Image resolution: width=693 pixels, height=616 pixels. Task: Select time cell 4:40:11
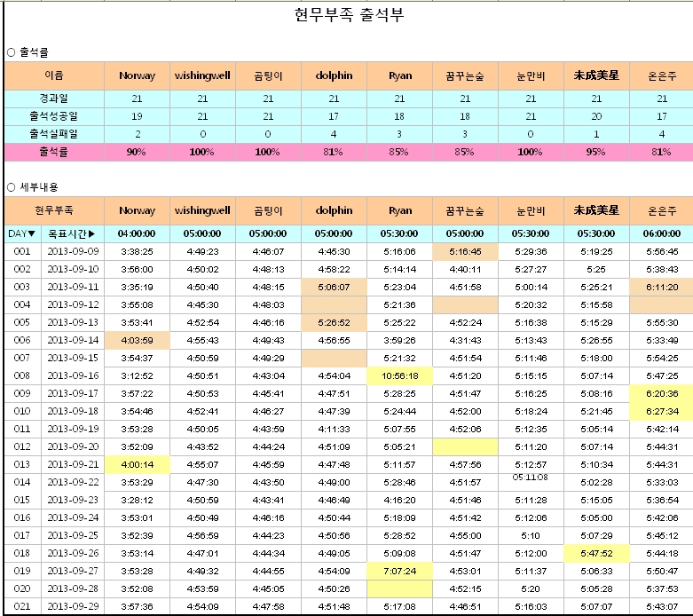tap(465, 269)
